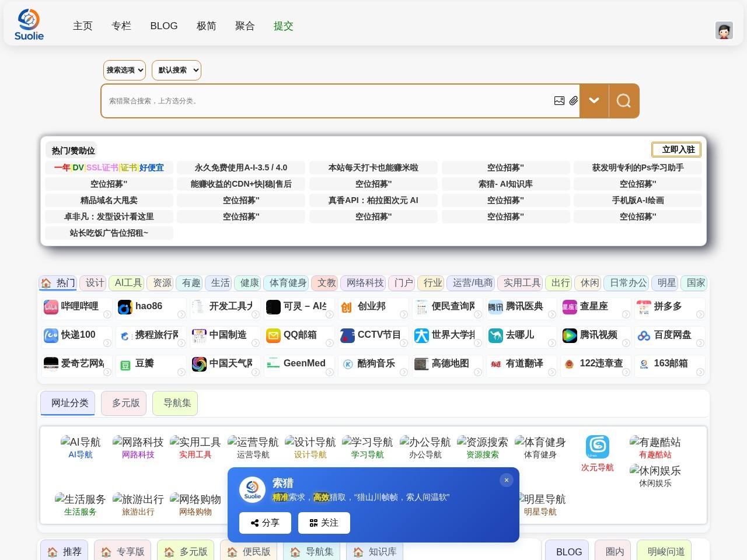Viewport: 747px width, 560px height.
Task: Open the QQ邮箱 mail icon
Action: coord(273,335)
